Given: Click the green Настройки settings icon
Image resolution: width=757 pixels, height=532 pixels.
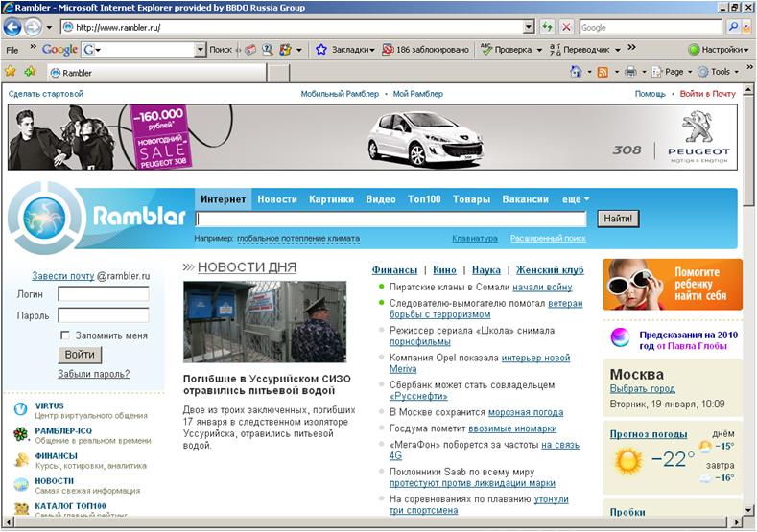Looking at the screenshot, I should (694, 49).
